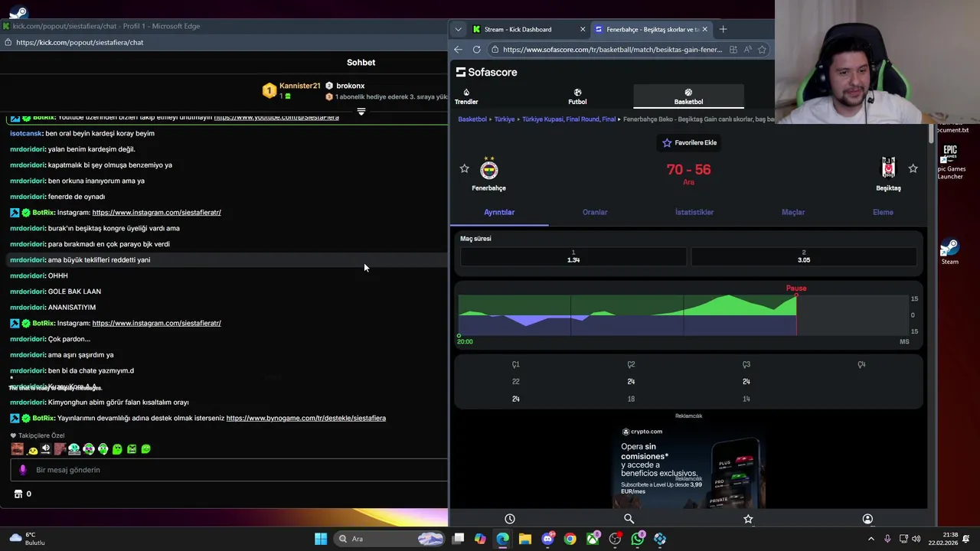Open the Sofascore bottom clock icon

click(510, 519)
